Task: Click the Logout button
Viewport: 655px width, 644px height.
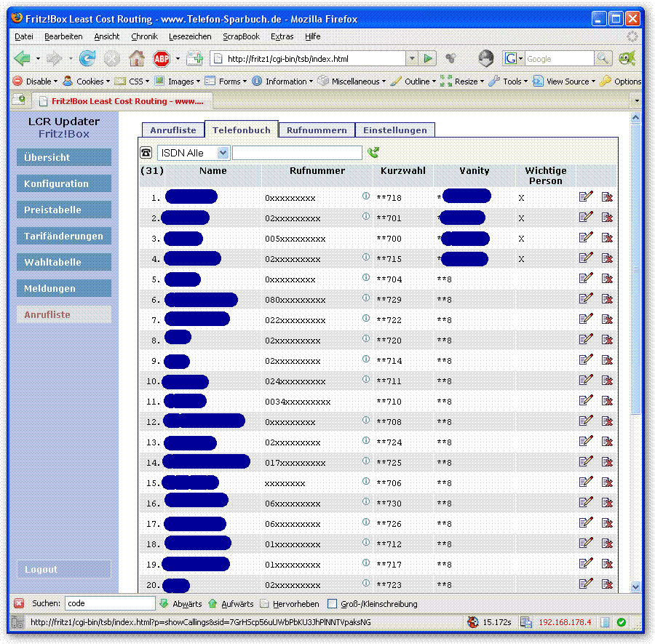Action: (64, 569)
